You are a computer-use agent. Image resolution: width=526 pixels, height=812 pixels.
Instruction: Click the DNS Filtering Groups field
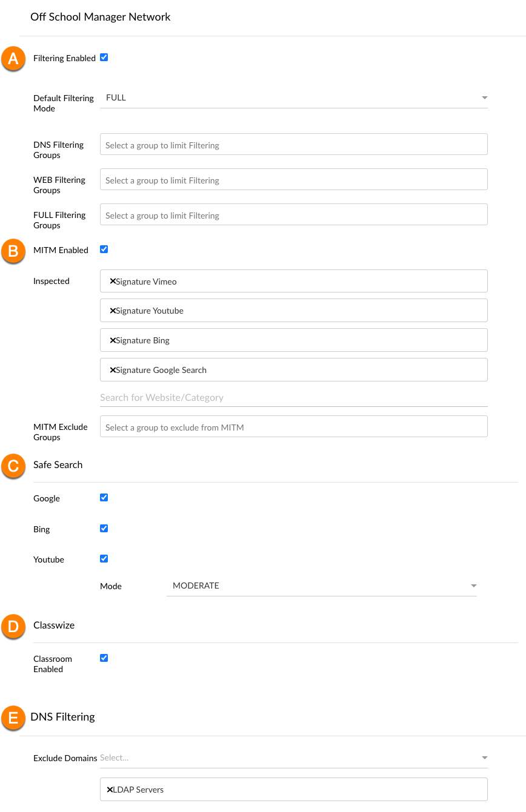(294, 145)
